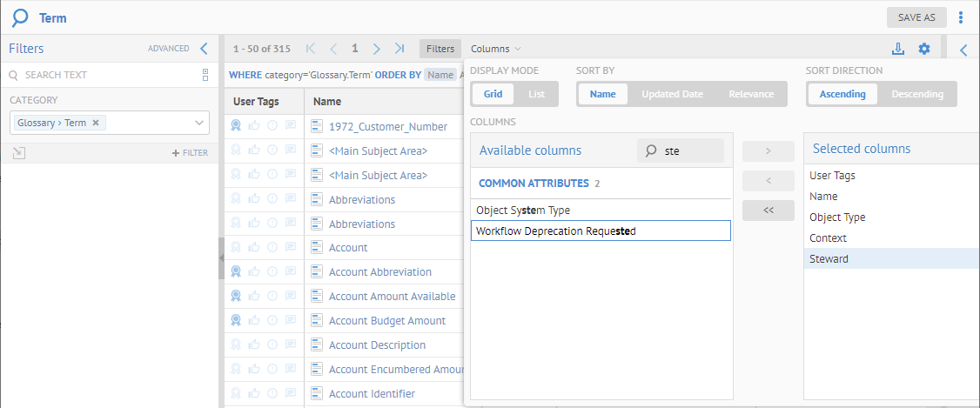This screenshot has width=980, height=408.
Task: Remove the Glossary > Term category tag
Action: (96, 124)
